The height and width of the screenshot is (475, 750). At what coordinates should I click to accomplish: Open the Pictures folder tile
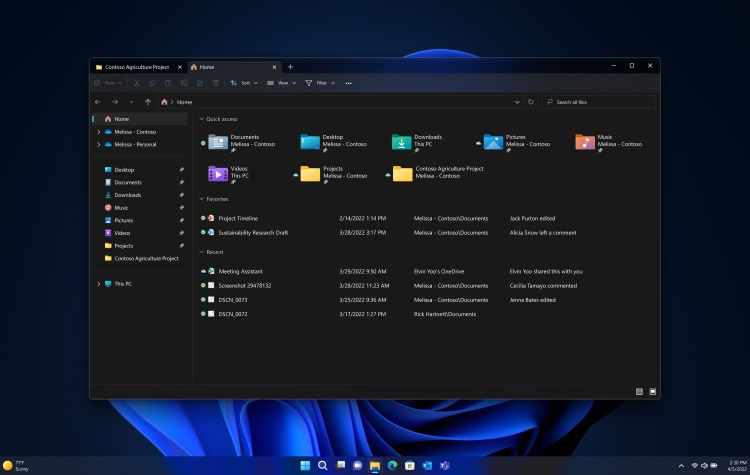coord(494,142)
